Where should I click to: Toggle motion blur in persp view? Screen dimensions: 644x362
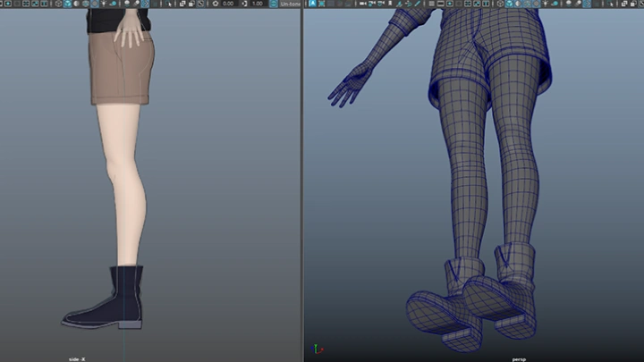click(578, 4)
